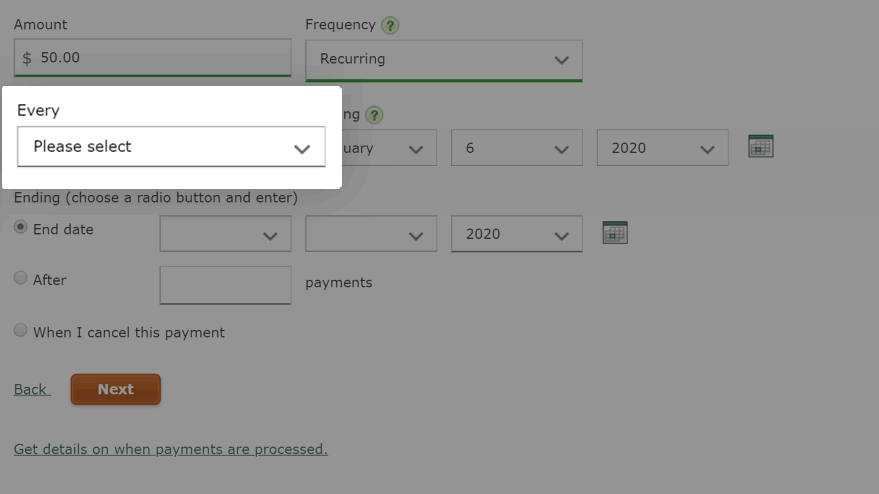Open the end date day dropdown
The width and height of the screenshot is (879, 494).
coord(371,234)
